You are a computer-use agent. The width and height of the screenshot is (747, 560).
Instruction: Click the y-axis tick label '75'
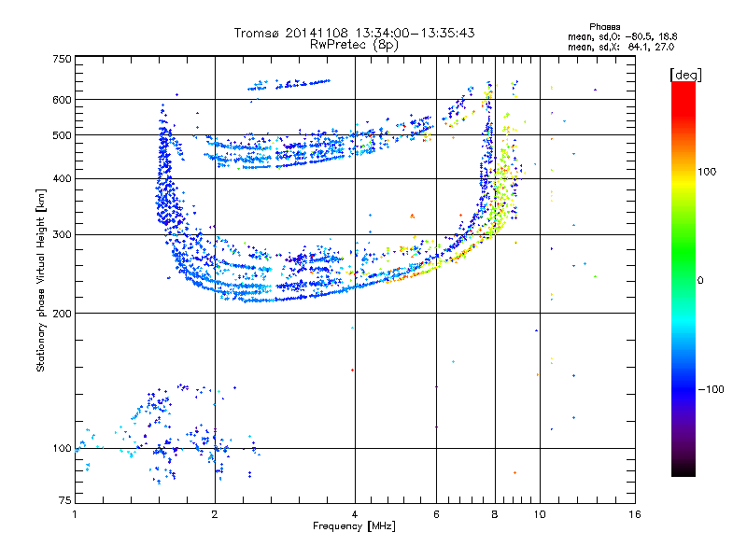(65, 500)
